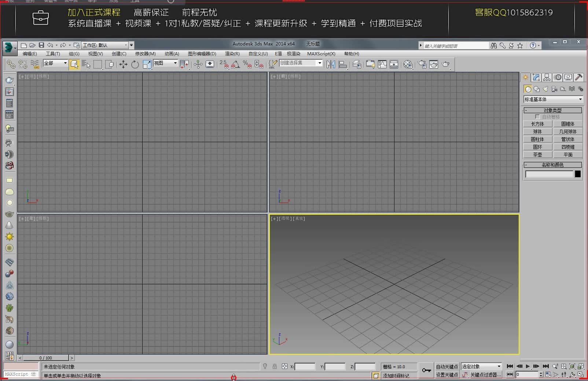Viewport: 588px width, 381px height.
Task: Activate the Select and Rotate tool
Action: (135, 64)
